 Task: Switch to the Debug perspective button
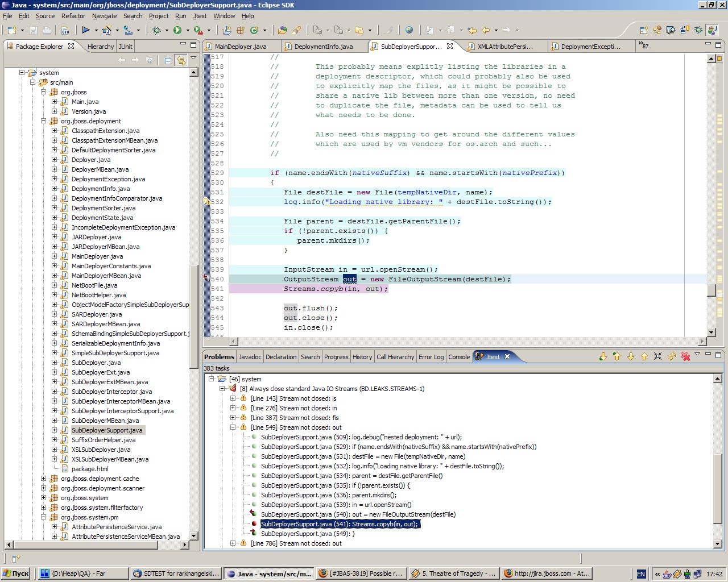(x=698, y=30)
